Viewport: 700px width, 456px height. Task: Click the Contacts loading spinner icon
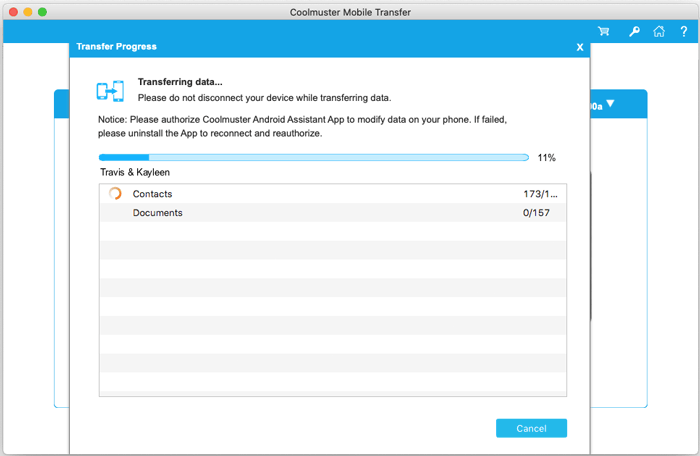pyautogui.click(x=115, y=193)
